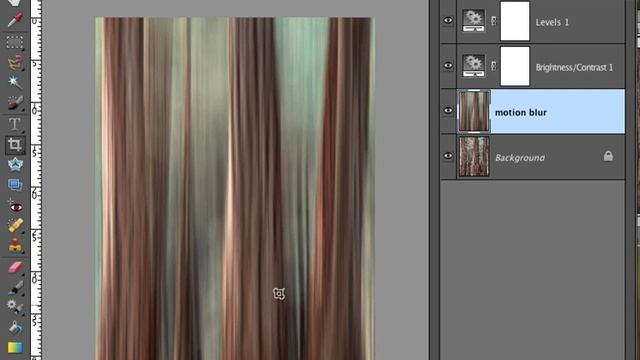Viewport: 640px width, 360px height.
Task: Select the Paint Bucket tool
Action: tap(15, 327)
